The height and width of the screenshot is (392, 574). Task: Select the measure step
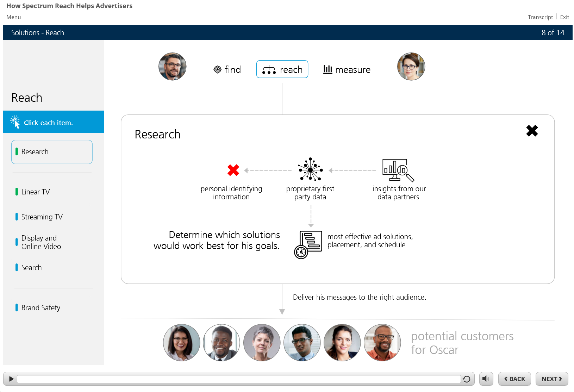347,69
